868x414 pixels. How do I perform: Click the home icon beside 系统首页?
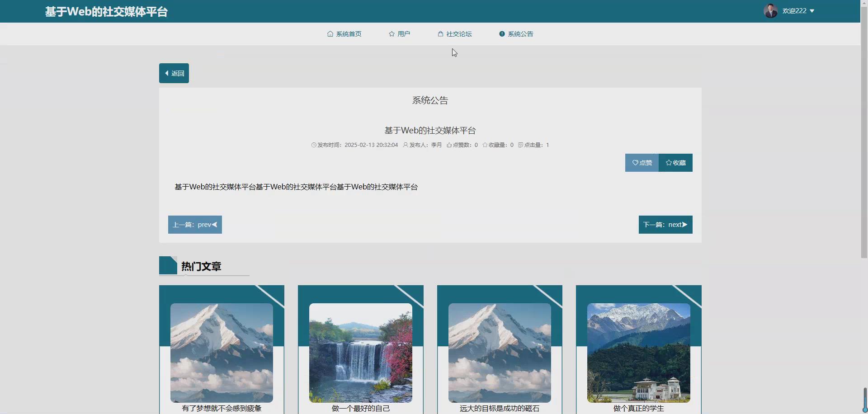pyautogui.click(x=330, y=34)
